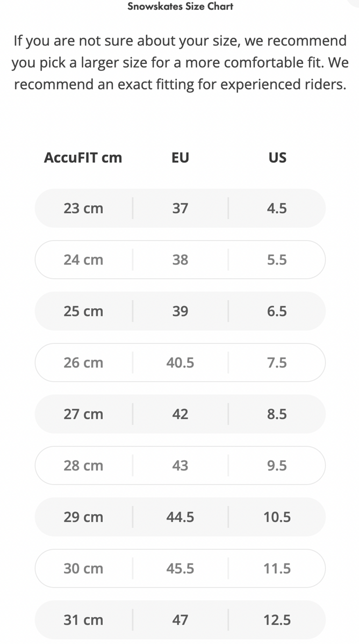Click EU size 42 cell
Image resolution: width=359 pixels, height=644 pixels.
click(x=180, y=414)
